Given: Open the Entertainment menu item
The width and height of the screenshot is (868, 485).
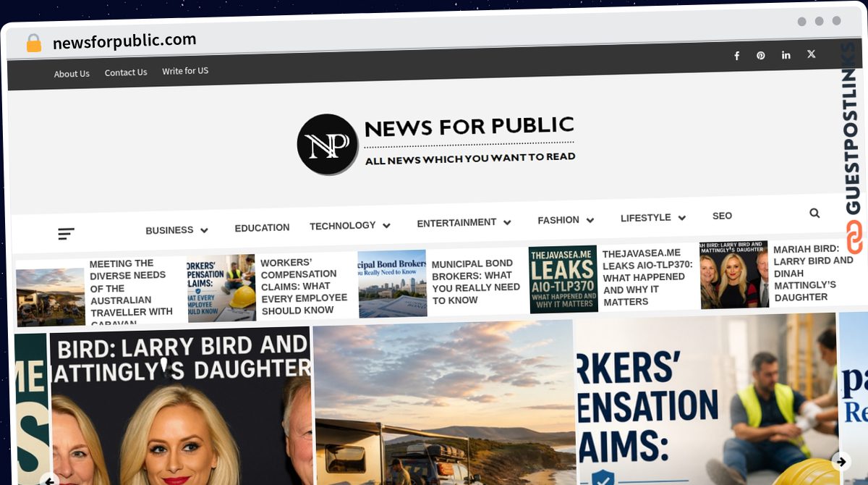Looking at the screenshot, I should click(456, 222).
